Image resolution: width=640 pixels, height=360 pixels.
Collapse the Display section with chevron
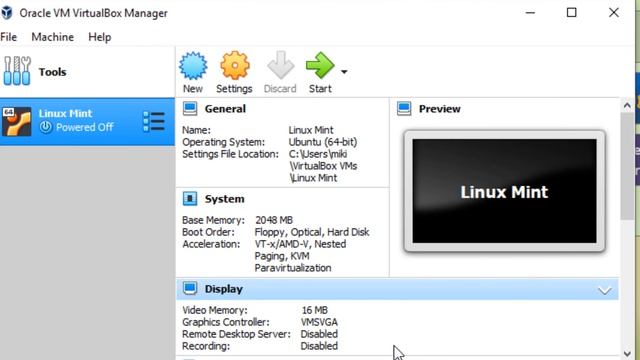click(x=604, y=290)
